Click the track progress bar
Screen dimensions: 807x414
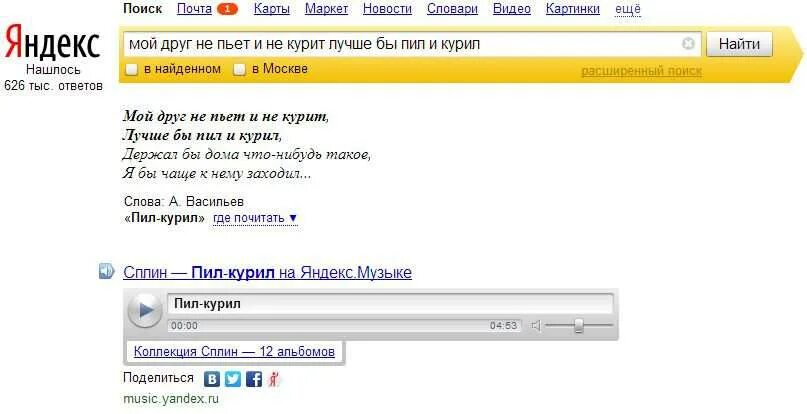[x=344, y=325]
